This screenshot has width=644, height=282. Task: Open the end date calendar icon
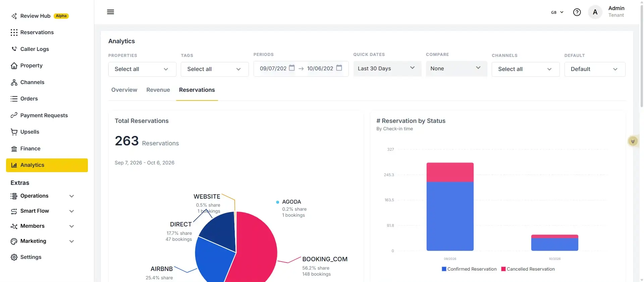(x=339, y=68)
